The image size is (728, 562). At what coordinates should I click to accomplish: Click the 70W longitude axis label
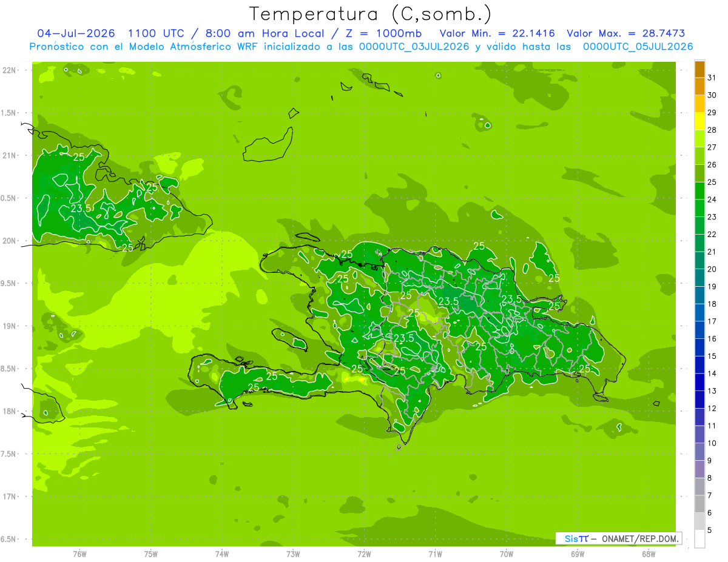click(x=507, y=554)
